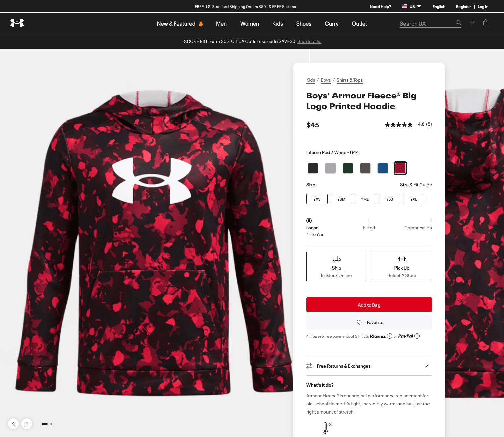The image size is (504, 437).
Task: Open the Women menu
Action: pyautogui.click(x=250, y=23)
